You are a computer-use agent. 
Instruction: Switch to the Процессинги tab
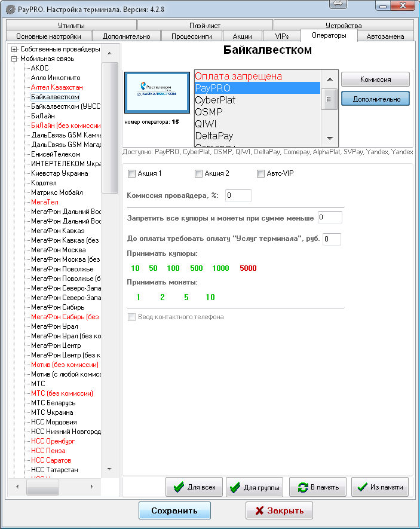pos(192,36)
